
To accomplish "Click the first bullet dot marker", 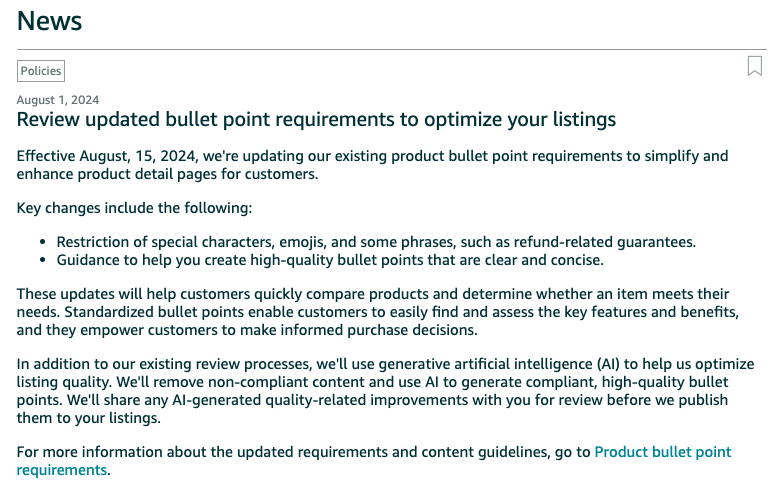I will click(43, 242).
